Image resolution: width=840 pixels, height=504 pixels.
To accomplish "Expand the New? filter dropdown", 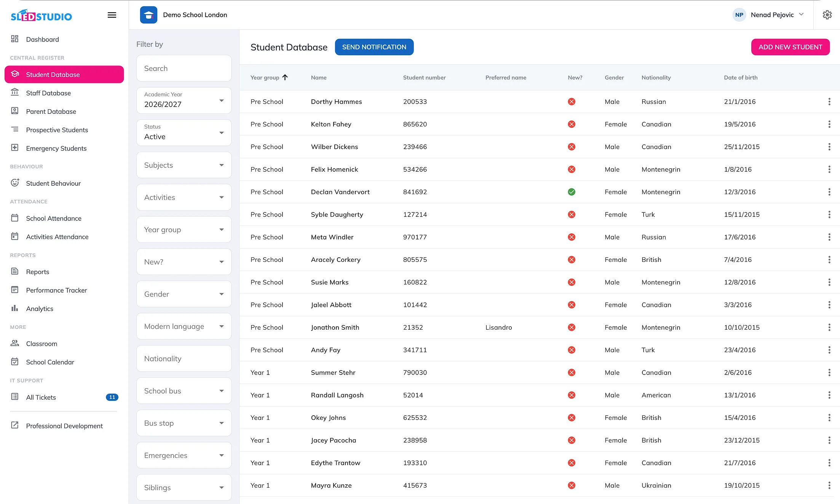I will click(x=184, y=262).
